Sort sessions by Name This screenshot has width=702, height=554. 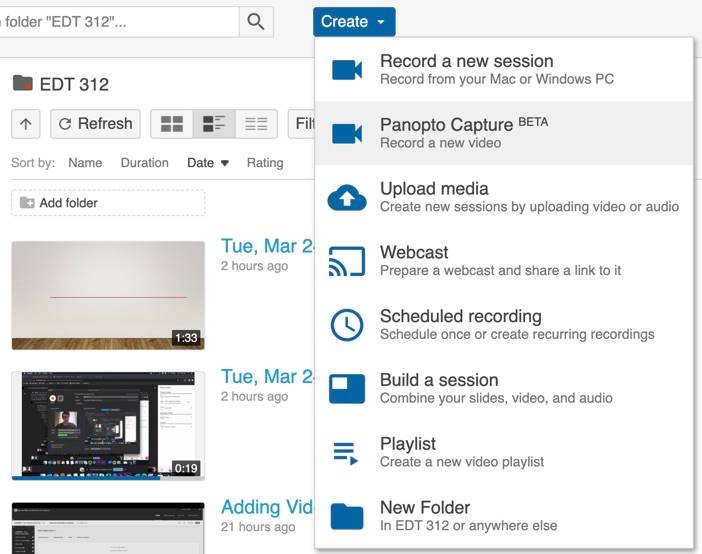pos(85,163)
